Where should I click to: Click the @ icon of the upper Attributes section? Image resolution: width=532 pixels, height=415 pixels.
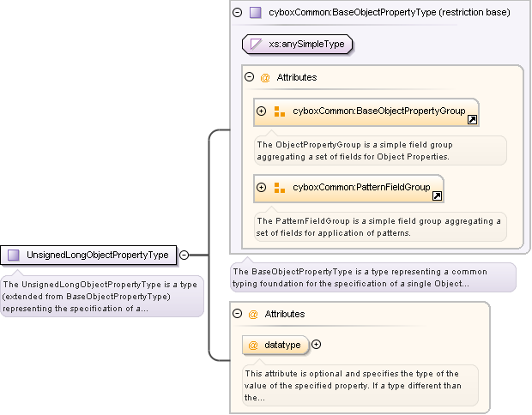(x=265, y=77)
